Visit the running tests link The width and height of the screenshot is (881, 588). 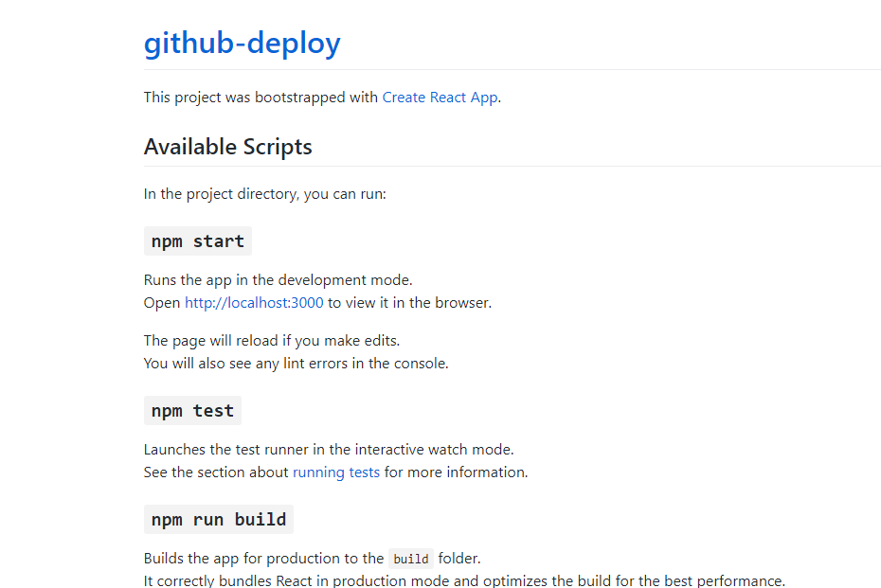click(336, 472)
